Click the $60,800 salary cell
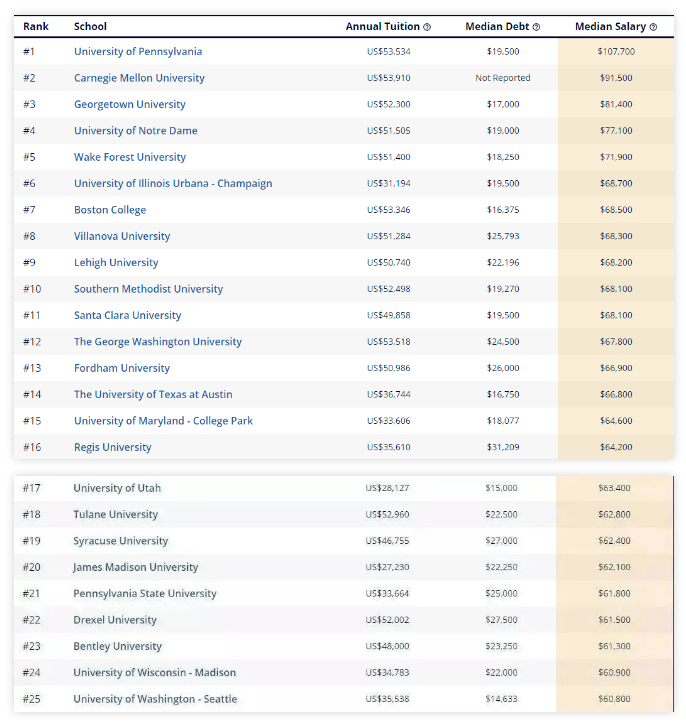 [614, 699]
